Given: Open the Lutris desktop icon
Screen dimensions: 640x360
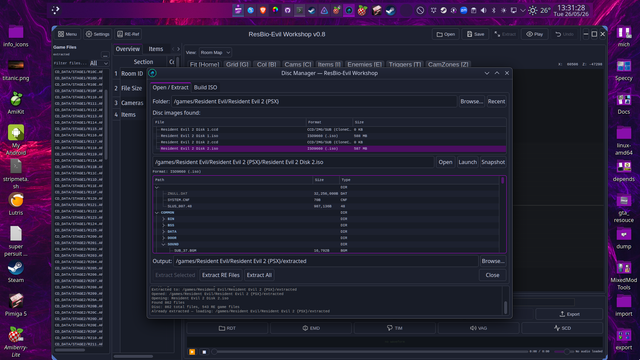Looking at the screenshot, I should (x=16, y=204).
